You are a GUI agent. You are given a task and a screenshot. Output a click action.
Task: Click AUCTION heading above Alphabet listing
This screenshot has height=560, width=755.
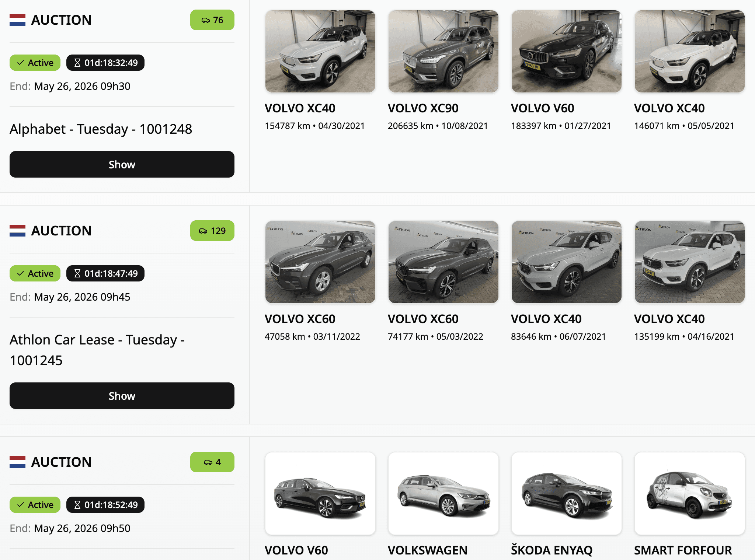[x=62, y=20]
